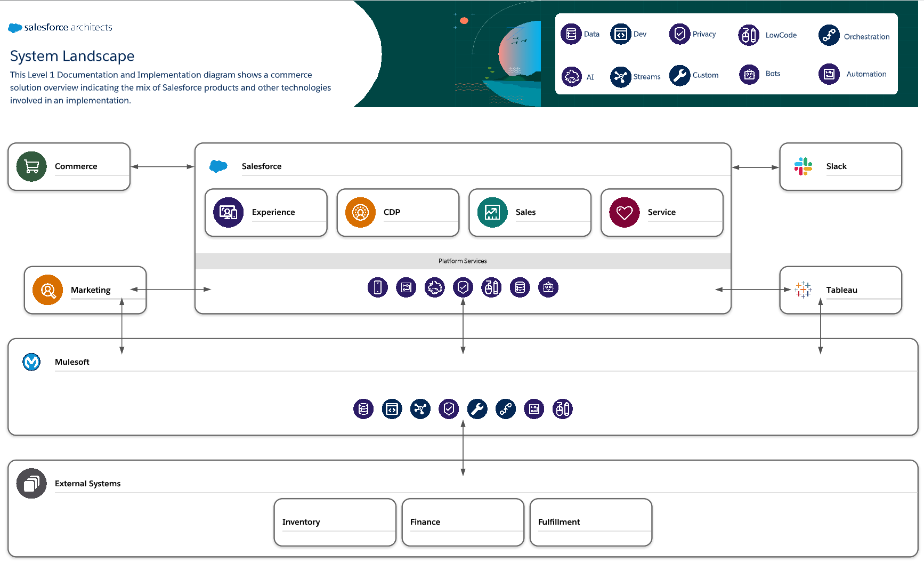Select the Marketing magnifying glass icon
Screen dimensions: 924x562
47,290
